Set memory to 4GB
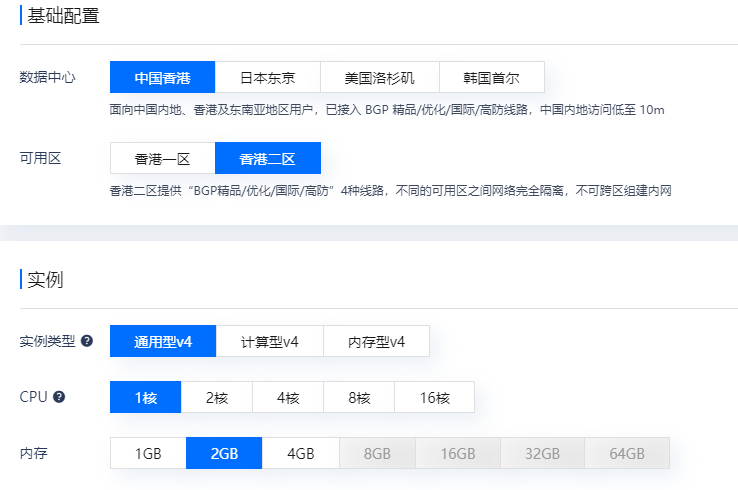 301,453
